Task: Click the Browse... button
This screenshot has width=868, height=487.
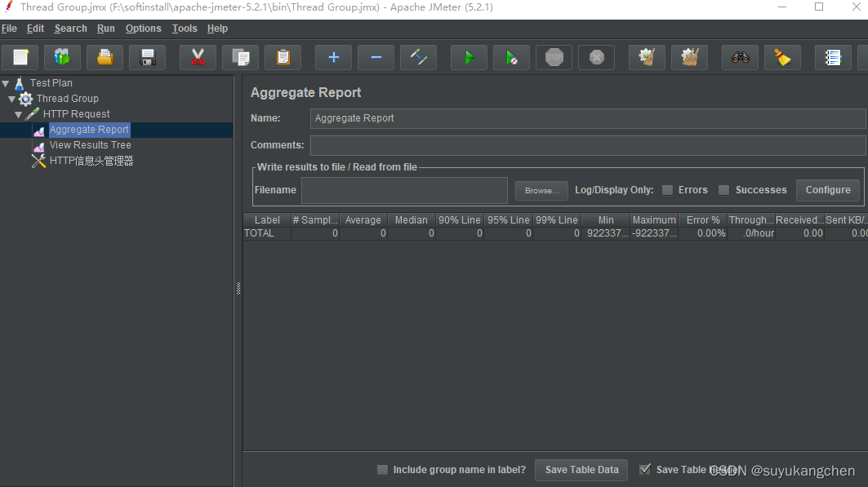Action: tap(541, 191)
